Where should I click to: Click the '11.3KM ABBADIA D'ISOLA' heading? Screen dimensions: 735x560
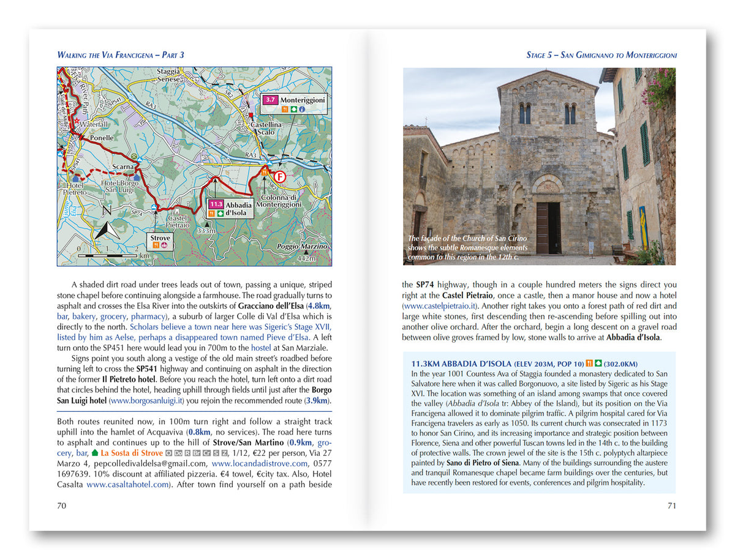tap(462, 363)
